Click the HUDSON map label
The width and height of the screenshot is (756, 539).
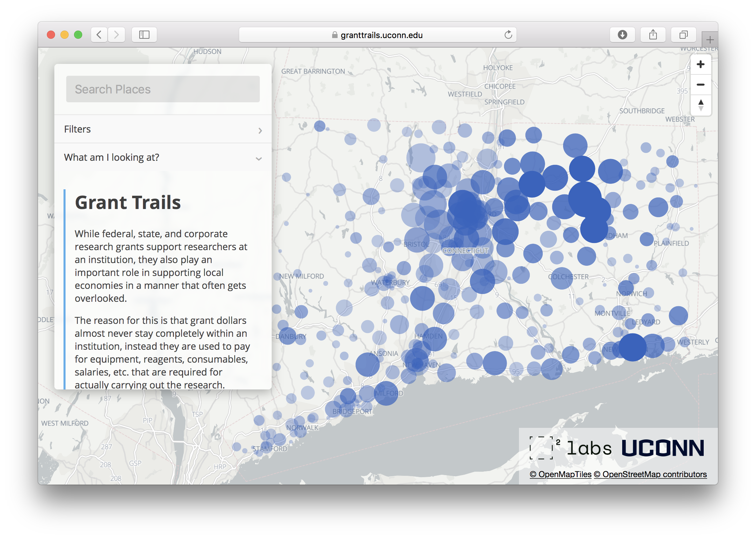[207, 51]
